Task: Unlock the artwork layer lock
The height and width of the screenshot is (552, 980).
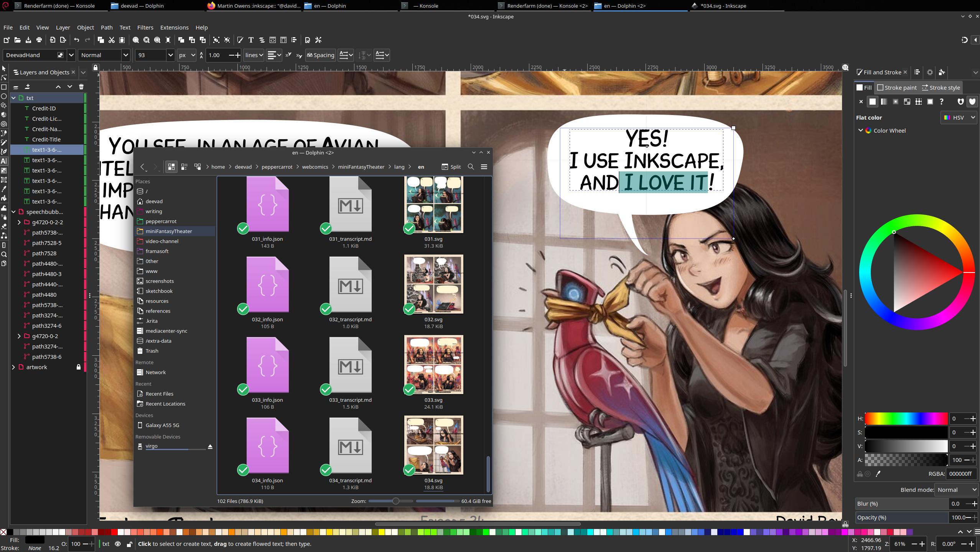Action: click(x=78, y=367)
